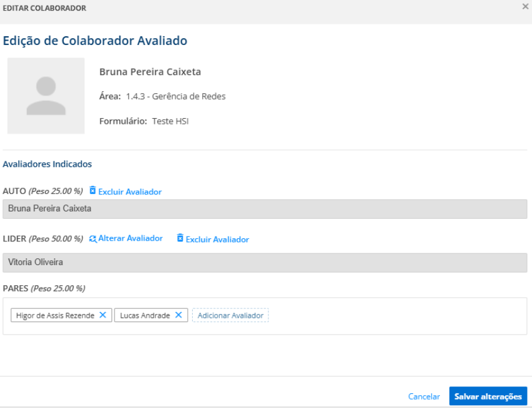The width and height of the screenshot is (532, 409).
Task: Click the AUTO Peso 25.00 % label
Action: 43,191
